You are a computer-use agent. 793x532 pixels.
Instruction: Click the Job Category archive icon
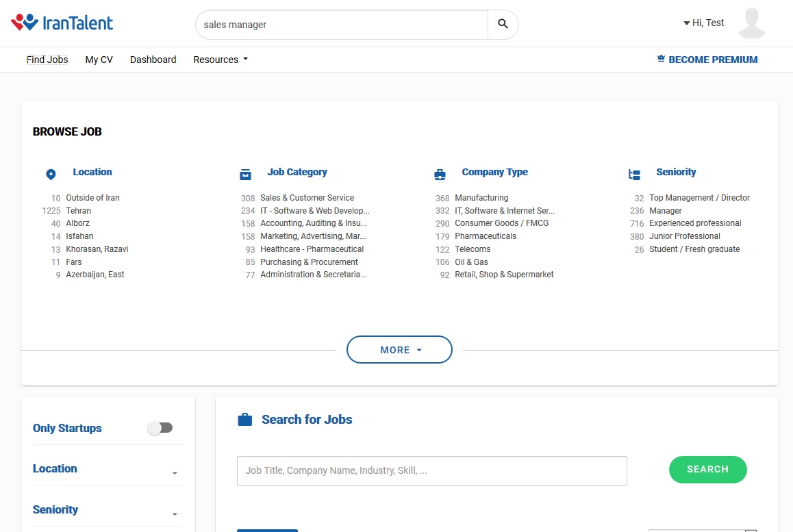pyautogui.click(x=245, y=175)
